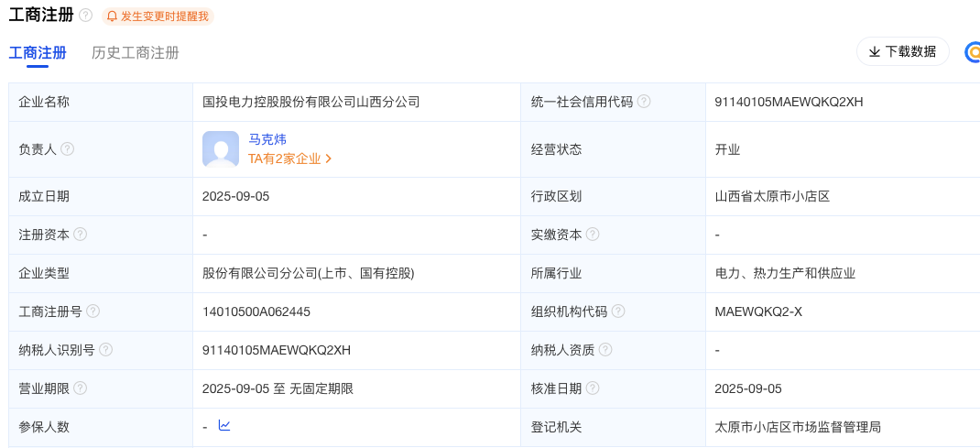Image resolution: width=980 pixels, height=448 pixels.
Task: Open the circular assistant icon at right edge
Action: 973,52
